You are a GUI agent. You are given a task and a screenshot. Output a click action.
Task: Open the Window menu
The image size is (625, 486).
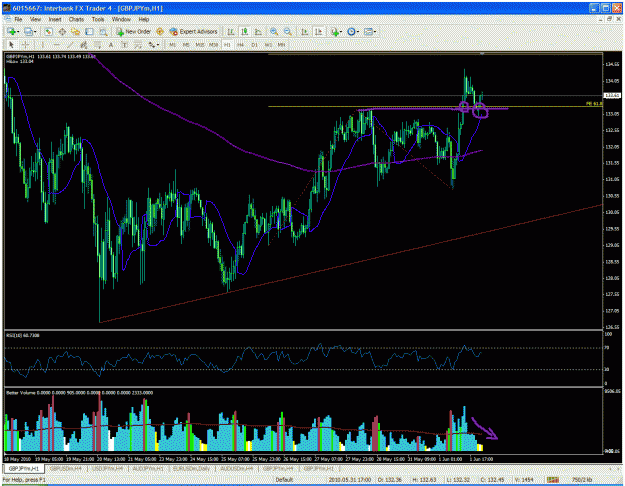point(121,19)
